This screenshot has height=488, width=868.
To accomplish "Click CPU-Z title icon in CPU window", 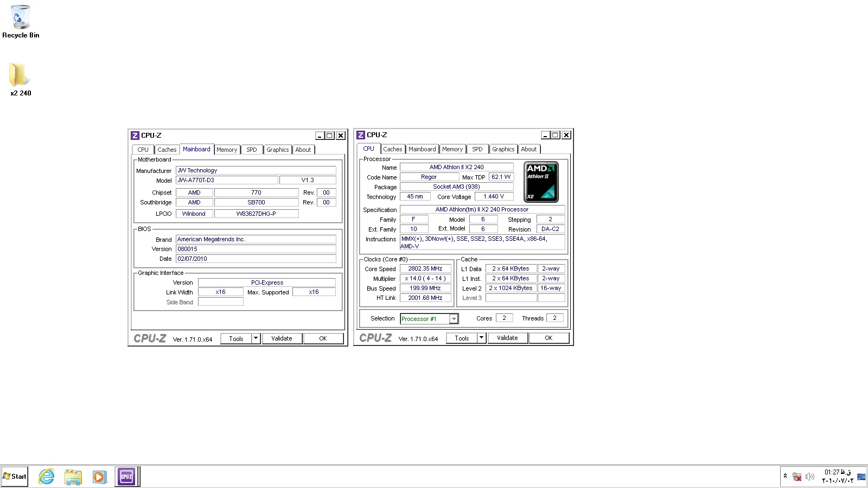I will coord(361,135).
